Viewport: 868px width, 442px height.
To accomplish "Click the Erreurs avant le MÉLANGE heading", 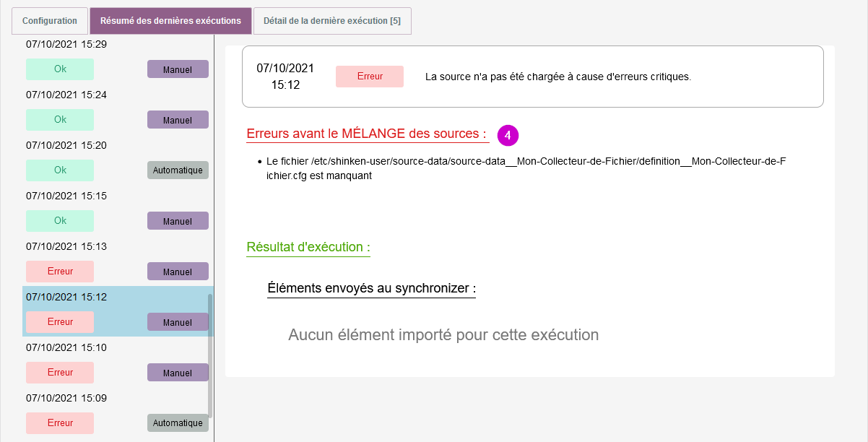I will 368,134.
